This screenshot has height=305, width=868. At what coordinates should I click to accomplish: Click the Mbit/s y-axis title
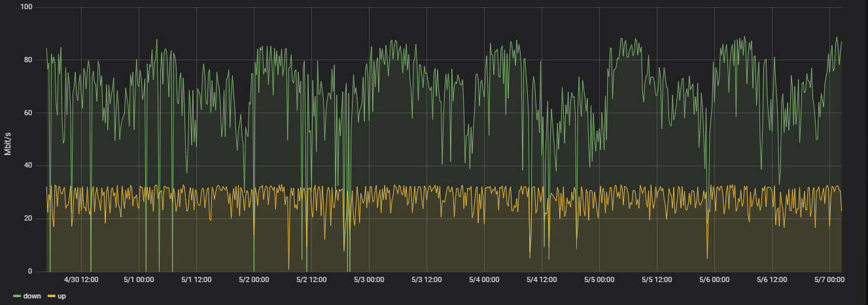point(9,139)
